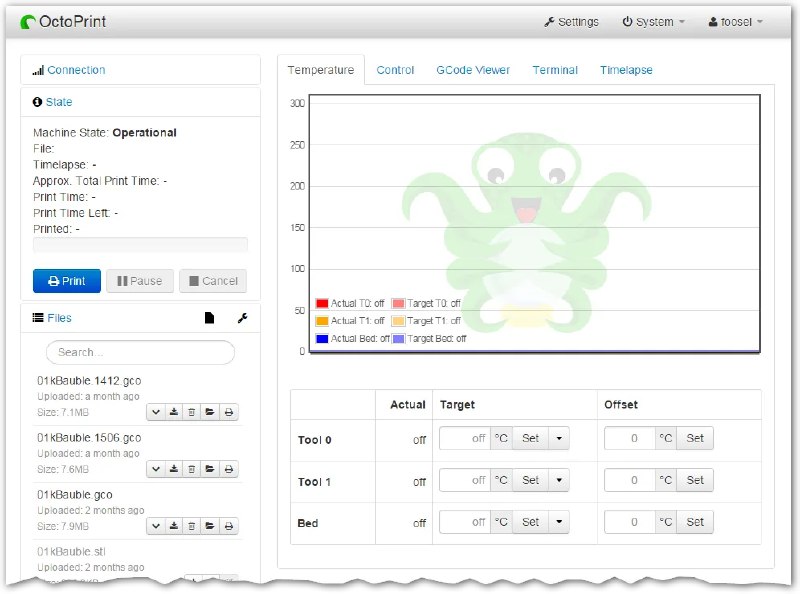Open the Terminal tab
800x594 pixels.
554,70
